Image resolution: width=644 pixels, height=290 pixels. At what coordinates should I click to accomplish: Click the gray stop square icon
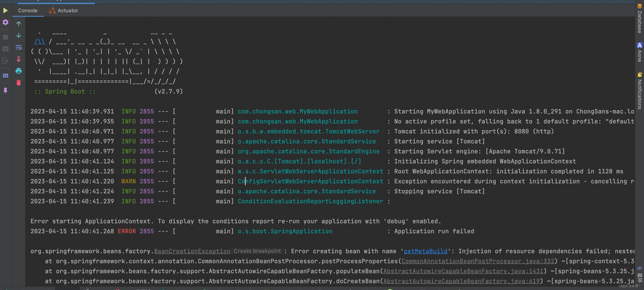[5, 37]
